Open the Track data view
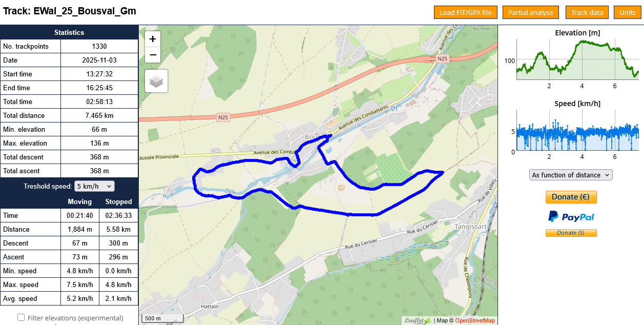 pos(587,12)
